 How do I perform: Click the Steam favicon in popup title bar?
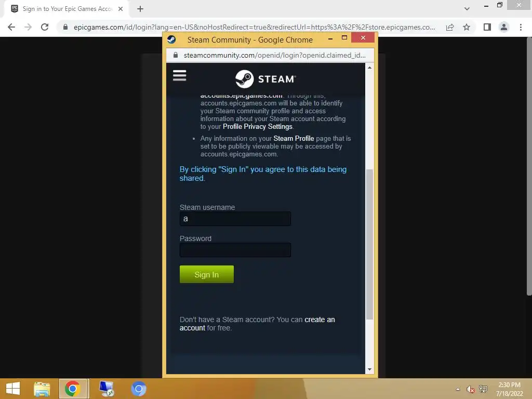(171, 39)
